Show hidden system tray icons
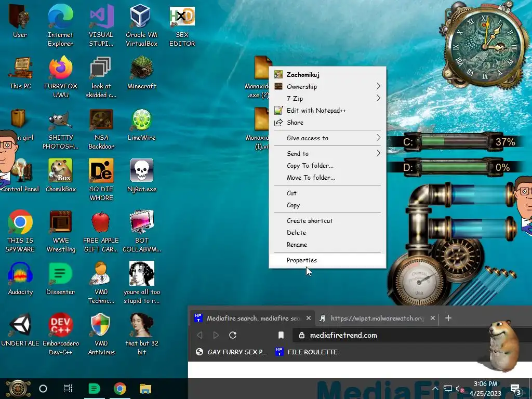 [x=435, y=389]
